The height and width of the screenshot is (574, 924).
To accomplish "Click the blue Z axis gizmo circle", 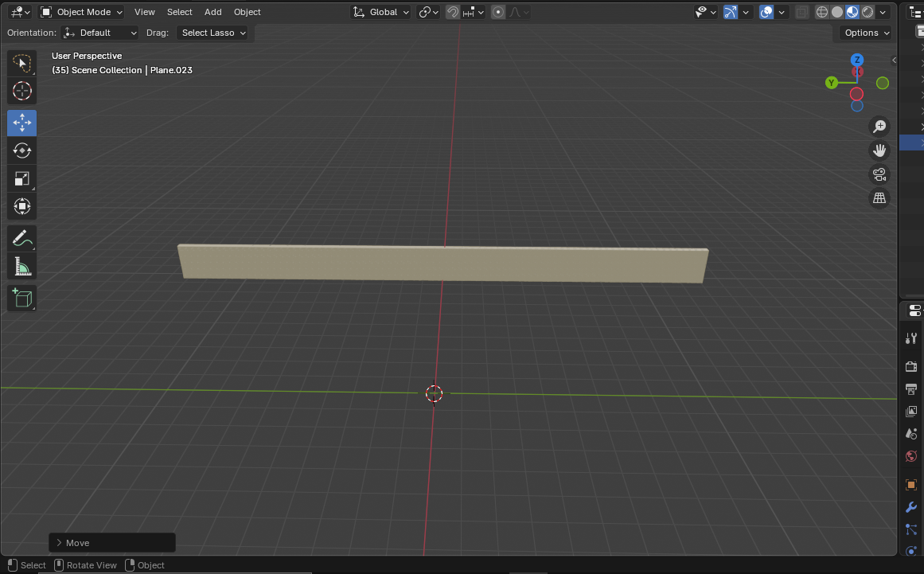I will [x=857, y=61].
